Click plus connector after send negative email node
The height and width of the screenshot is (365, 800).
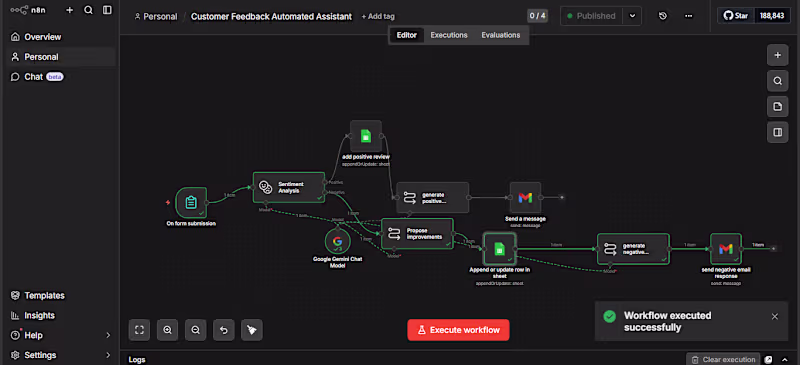point(773,248)
